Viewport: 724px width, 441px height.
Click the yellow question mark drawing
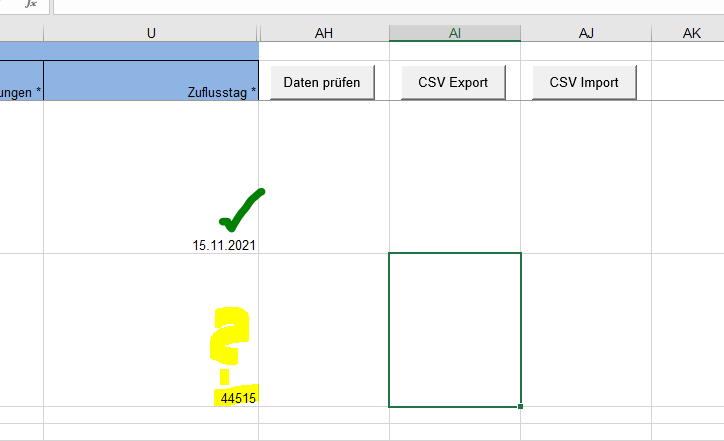pos(229,345)
